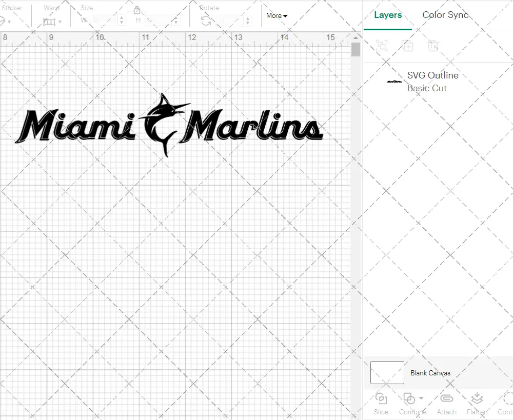Click the Delete layer trash icon

click(433, 46)
